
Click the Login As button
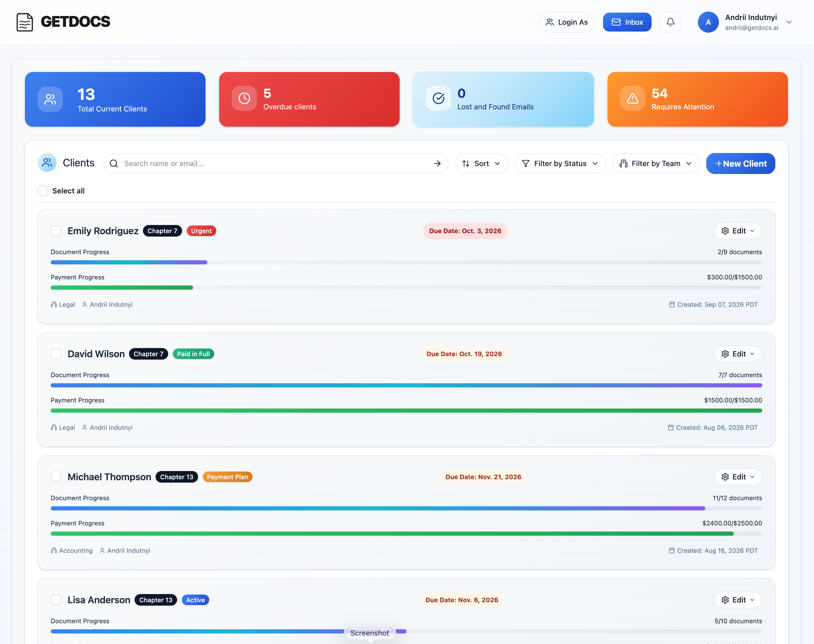point(566,22)
